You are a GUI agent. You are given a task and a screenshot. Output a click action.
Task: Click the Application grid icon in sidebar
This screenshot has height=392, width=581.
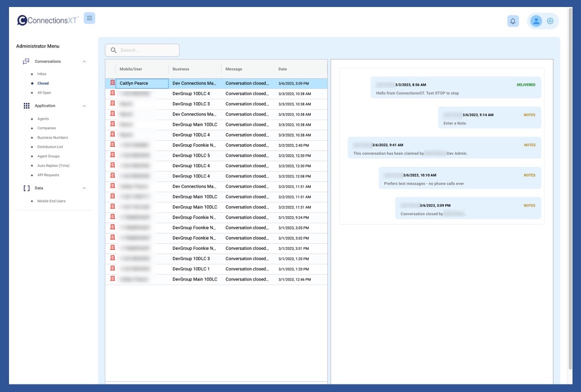[x=27, y=106]
